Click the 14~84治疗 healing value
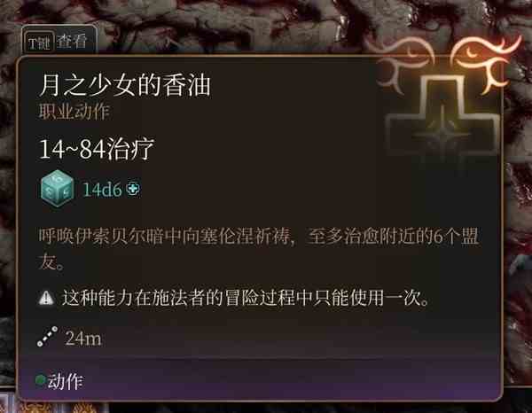Image resolution: width=532 pixels, height=413 pixels. (x=97, y=149)
